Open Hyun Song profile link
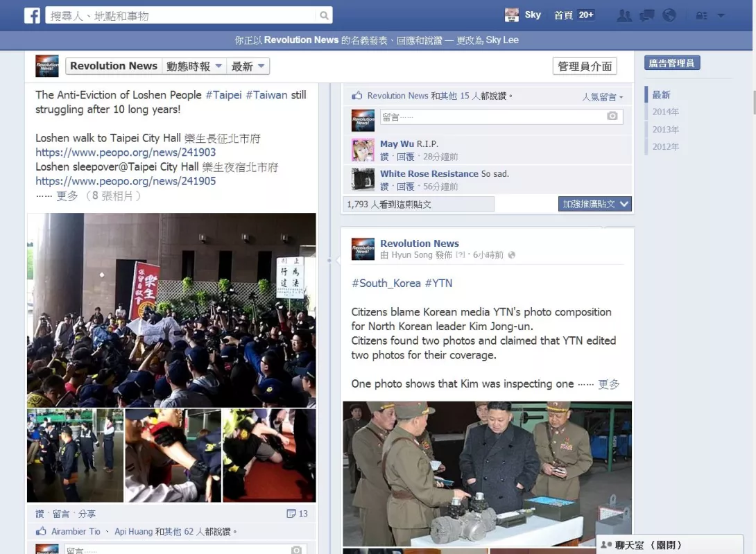The image size is (756, 554). pos(412,254)
